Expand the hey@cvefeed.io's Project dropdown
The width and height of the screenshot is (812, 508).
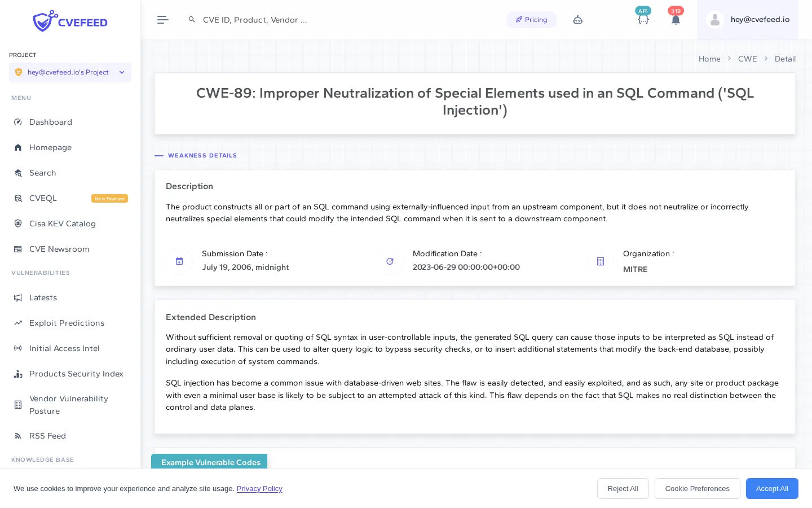[x=122, y=72]
